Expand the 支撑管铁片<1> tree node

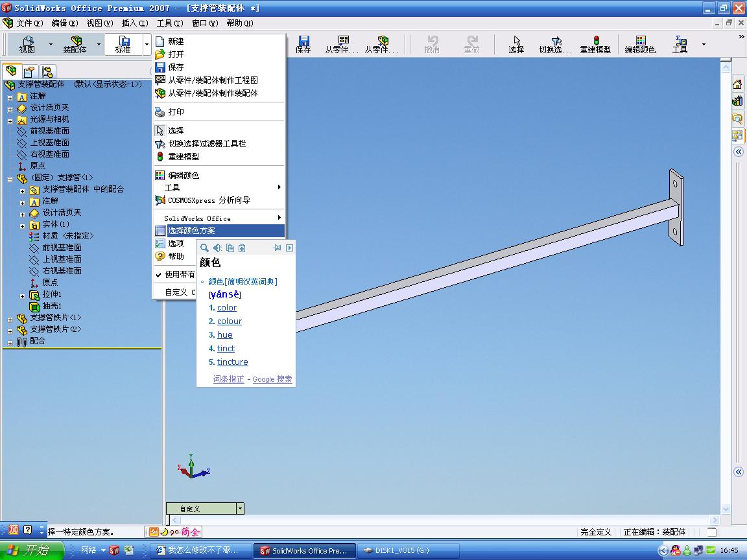point(10,320)
